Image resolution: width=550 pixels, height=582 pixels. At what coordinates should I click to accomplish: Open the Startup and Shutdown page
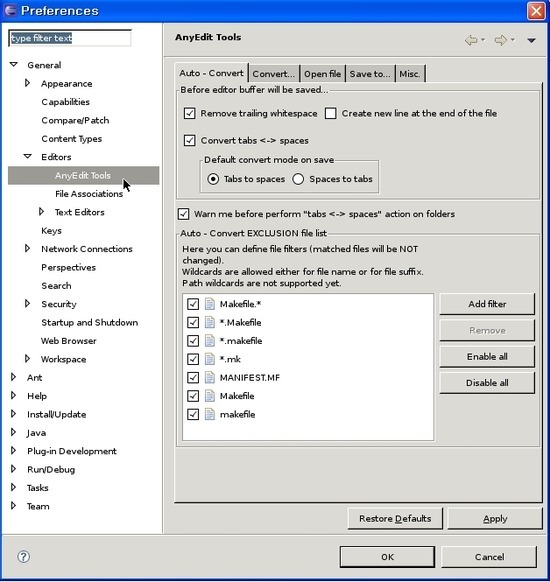click(89, 323)
